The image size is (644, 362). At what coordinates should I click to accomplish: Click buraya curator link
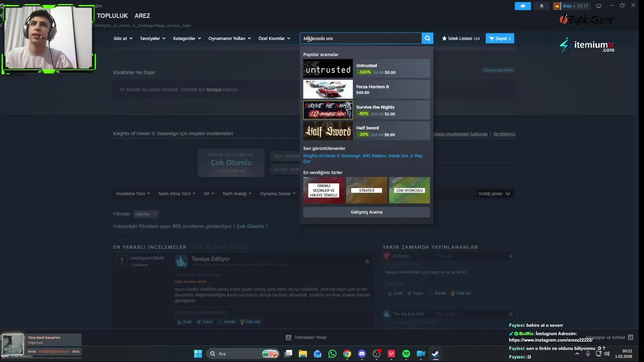coord(214,89)
